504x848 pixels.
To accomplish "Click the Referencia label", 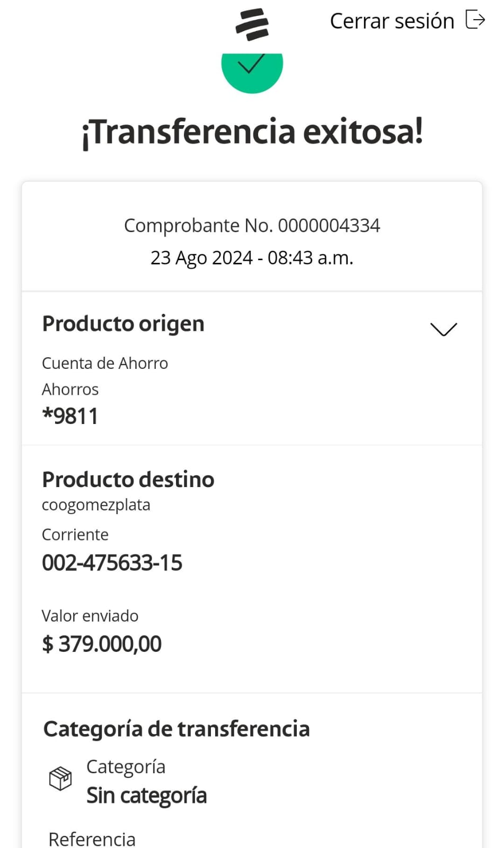I will 92,839.
